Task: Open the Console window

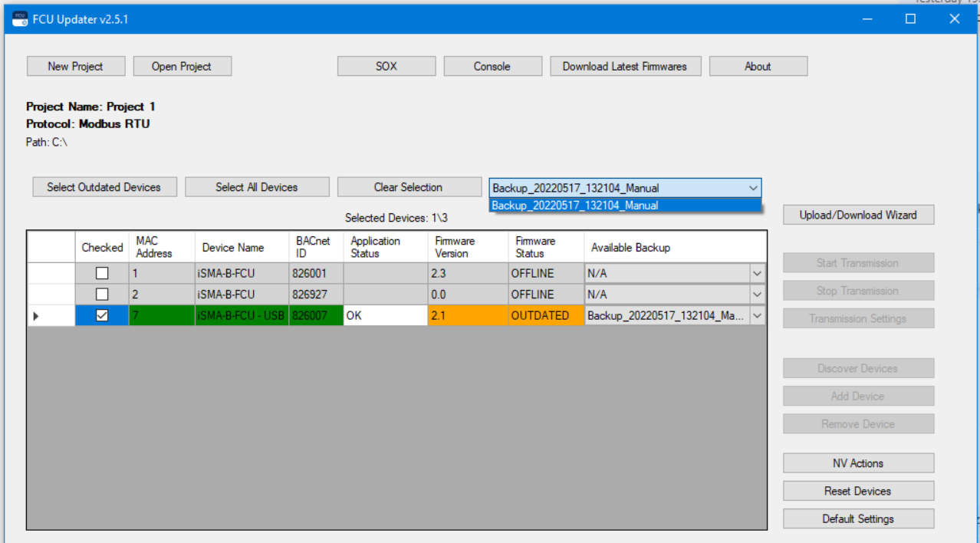Action: tap(492, 66)
